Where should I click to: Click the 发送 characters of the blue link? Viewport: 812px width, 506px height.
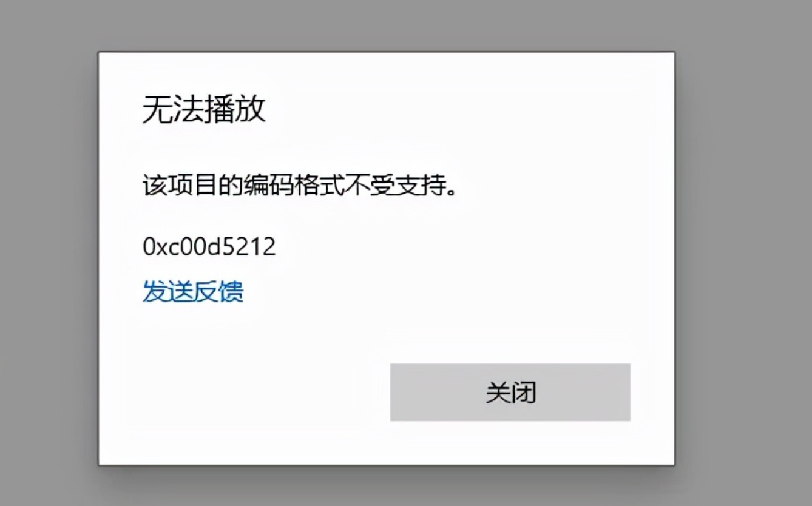(167, 291)
